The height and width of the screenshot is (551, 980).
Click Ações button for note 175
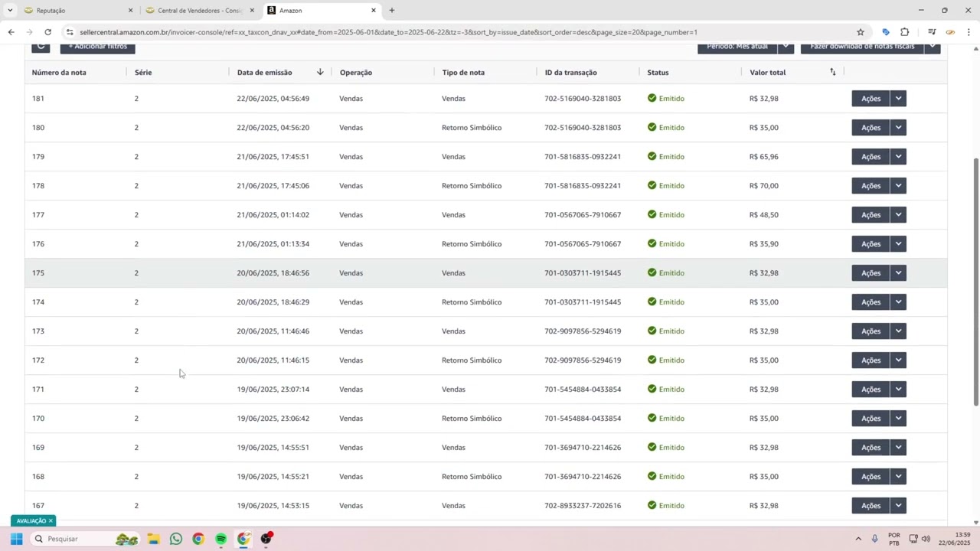[871, 273]
